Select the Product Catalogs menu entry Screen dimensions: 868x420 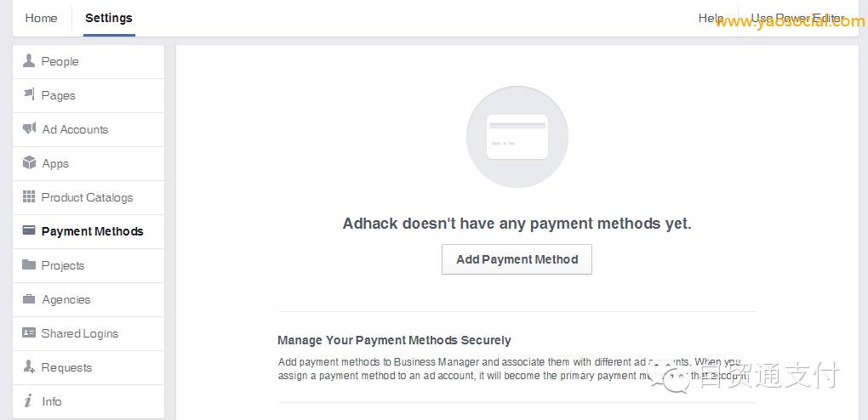coord(89,197)
